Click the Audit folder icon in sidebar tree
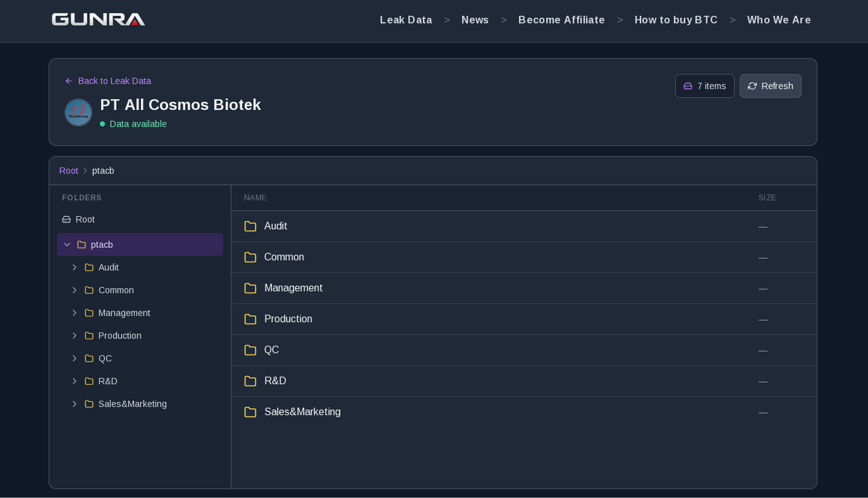The height and width of the screenshot is (498, 868). click(89, 267)
